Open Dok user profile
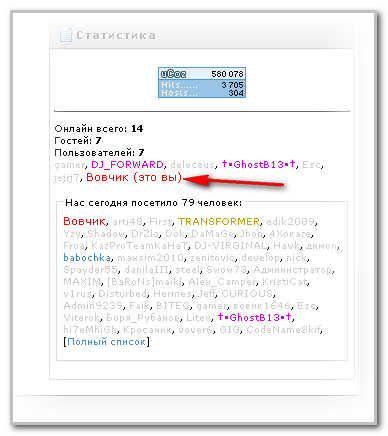Viewport: 388px width, 436px height. (x=175, y=234)
